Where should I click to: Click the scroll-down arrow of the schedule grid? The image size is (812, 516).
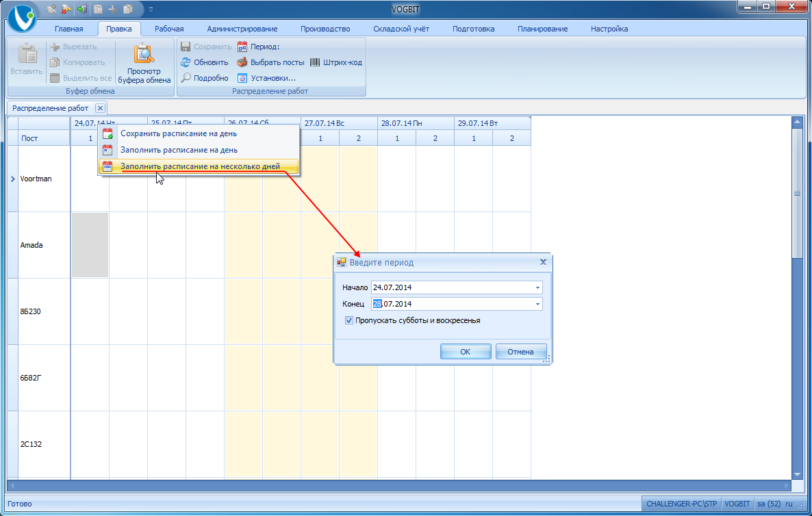tap(797, 474)
